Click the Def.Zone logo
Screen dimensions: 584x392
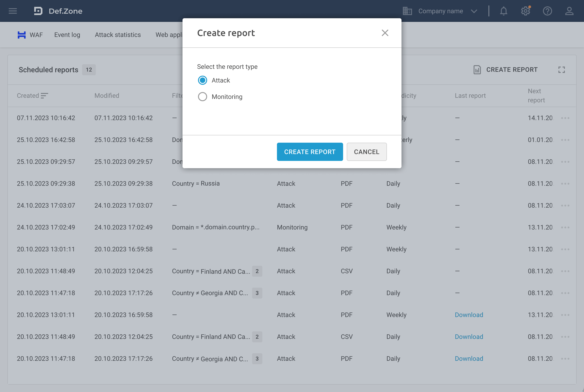coord(58,11)
